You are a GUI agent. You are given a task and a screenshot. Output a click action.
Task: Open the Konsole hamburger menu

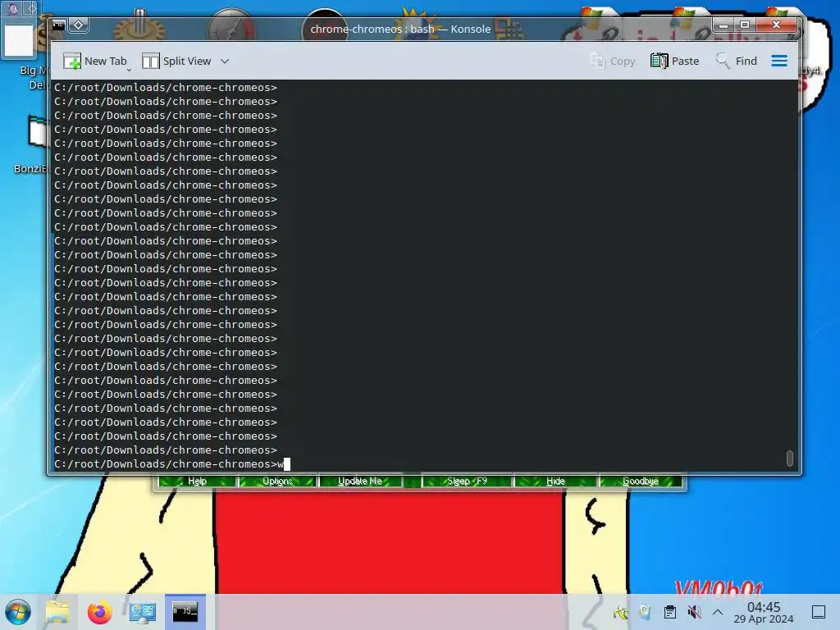(779, 61)
